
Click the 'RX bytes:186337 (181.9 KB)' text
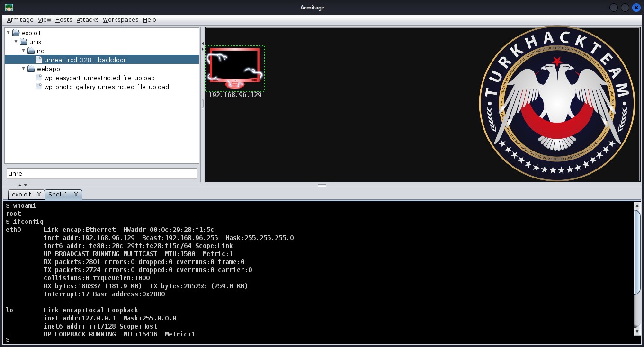click(93, 286)
